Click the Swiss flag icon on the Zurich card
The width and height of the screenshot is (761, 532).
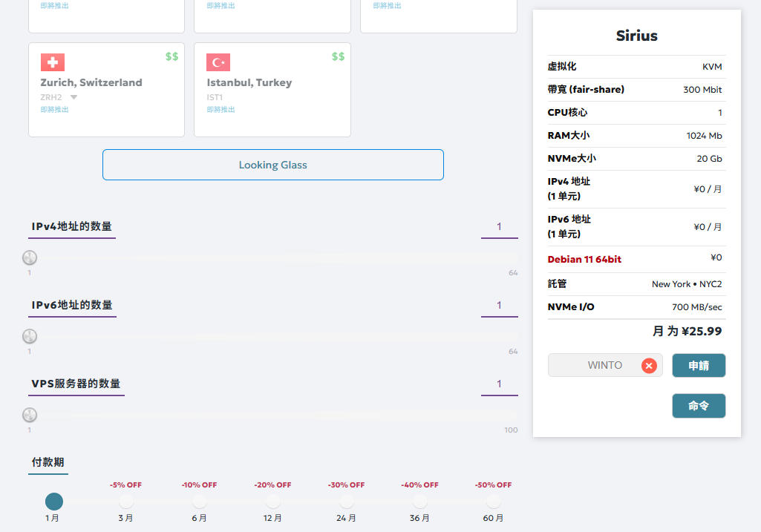(x=51, y=62)
